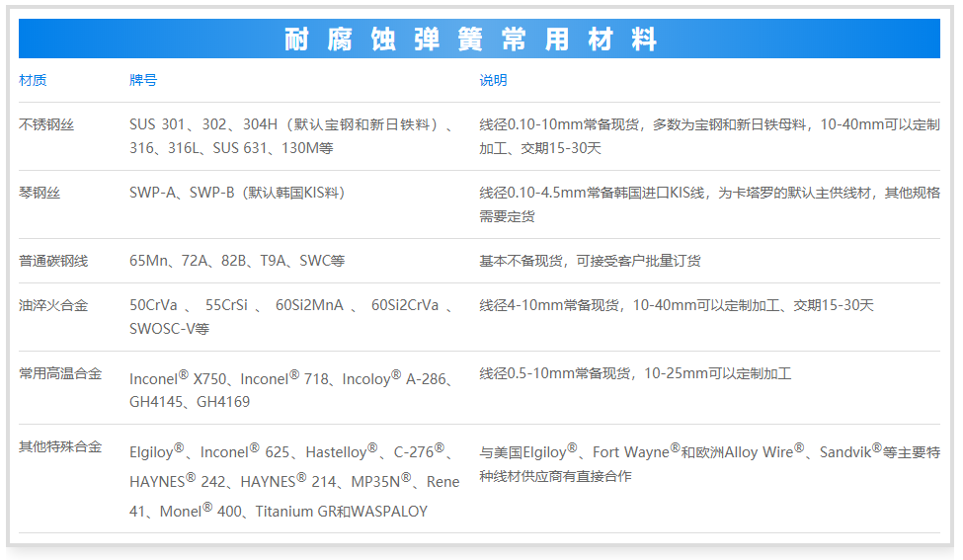Select the 琴钢丝 row label

point(40,194)
